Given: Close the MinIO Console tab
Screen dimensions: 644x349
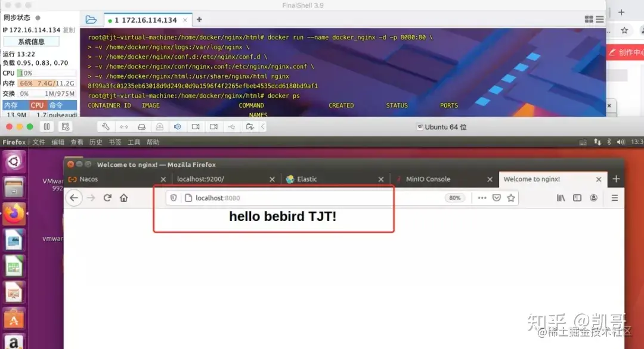Looking at the screenshot, I should tap(490, 179).
